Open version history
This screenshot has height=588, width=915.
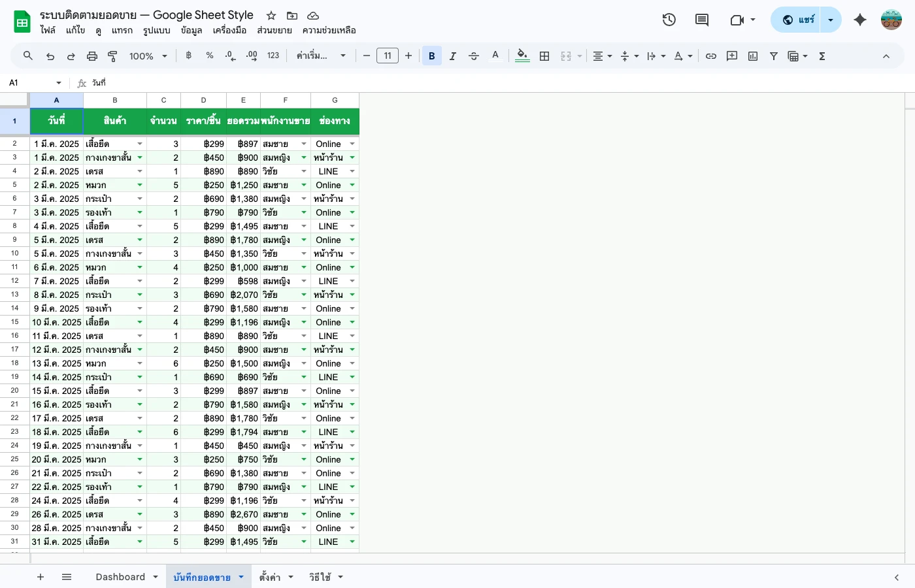pyautogui.click(x=669, y=19)
